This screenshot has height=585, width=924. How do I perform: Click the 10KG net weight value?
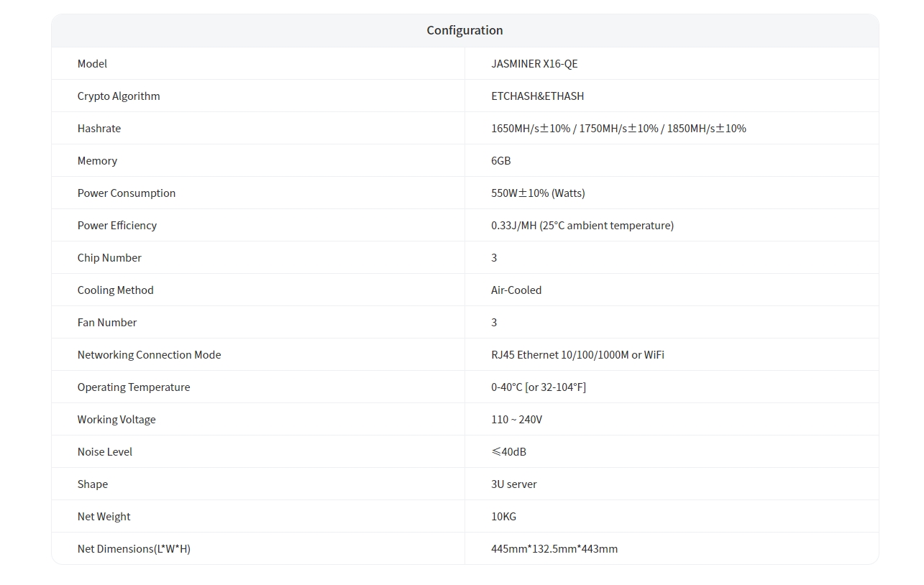tap(503, 517)
